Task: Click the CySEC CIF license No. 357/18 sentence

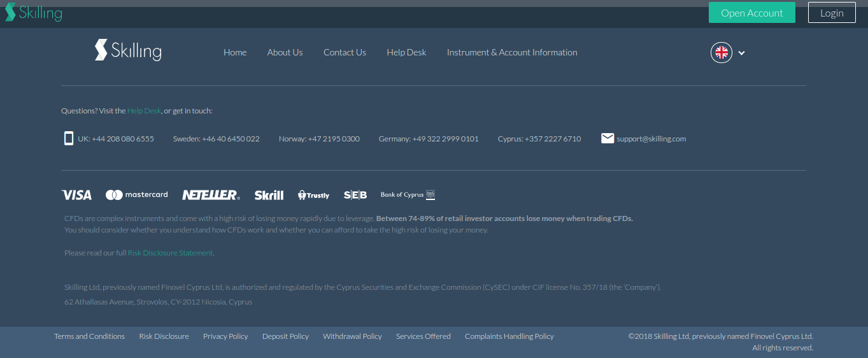Action: point(363,287)
